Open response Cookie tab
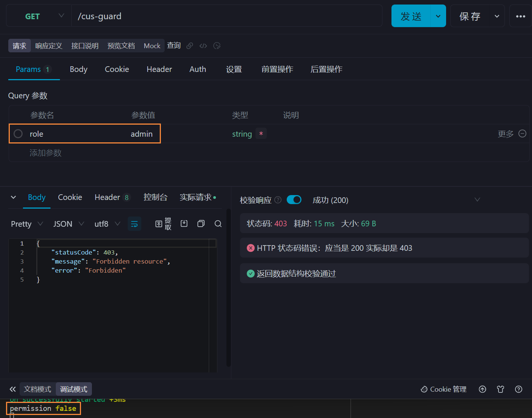 [70, 197]
